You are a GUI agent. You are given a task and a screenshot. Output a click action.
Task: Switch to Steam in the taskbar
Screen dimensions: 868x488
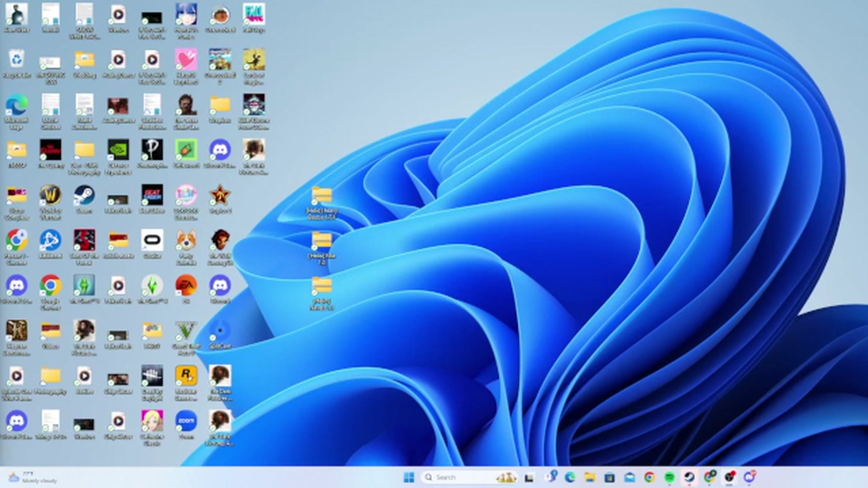[689, 477]
